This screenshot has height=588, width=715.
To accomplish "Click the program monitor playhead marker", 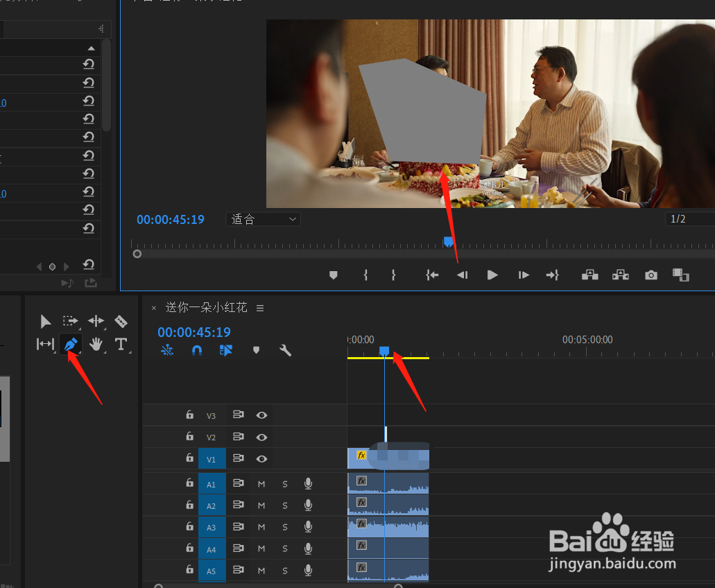I will (448, 241).
